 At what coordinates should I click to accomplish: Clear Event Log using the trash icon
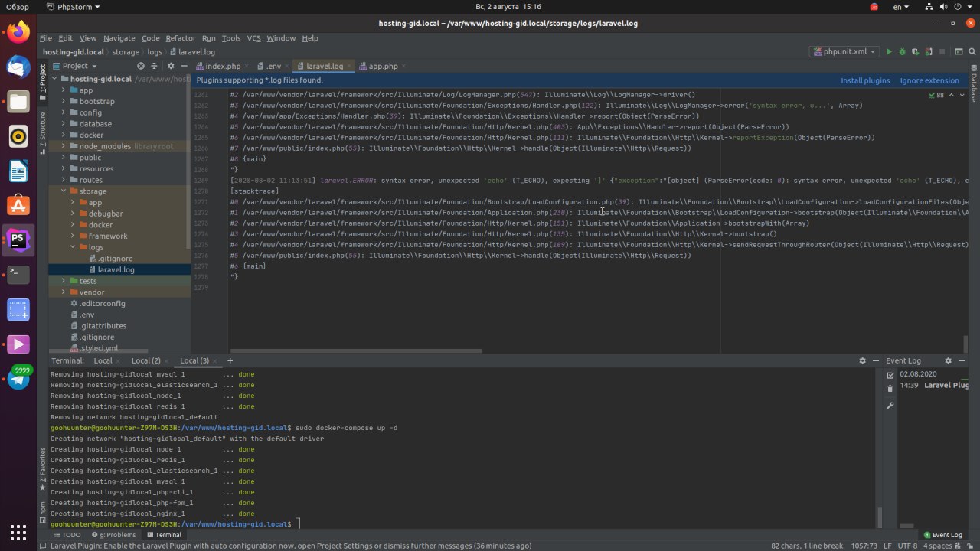point(890,390)
